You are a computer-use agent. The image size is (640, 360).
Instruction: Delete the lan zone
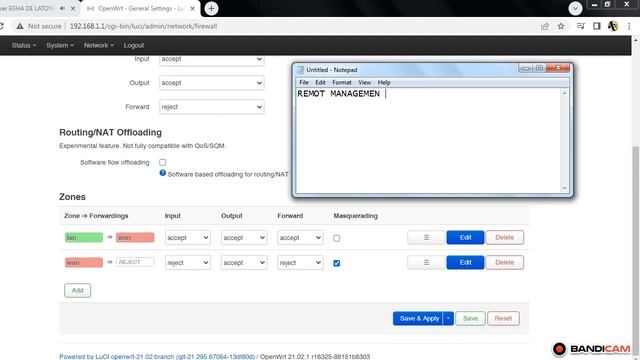click(x=504, y=238)
